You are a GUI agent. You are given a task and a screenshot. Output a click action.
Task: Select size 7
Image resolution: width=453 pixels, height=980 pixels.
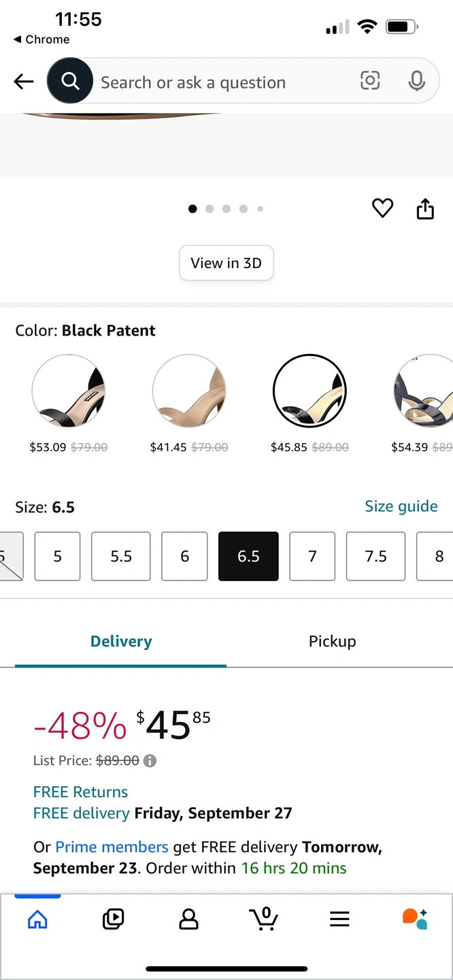pyautogui.click(x=312, y=556)
